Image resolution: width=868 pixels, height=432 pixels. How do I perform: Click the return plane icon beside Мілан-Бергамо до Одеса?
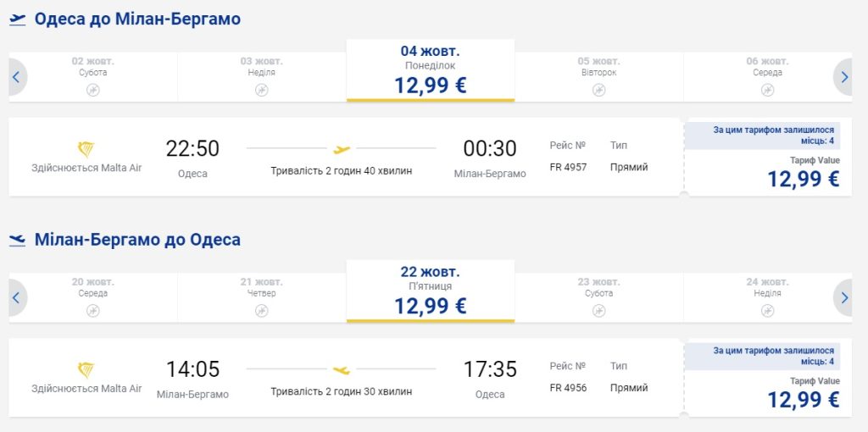point(18,241)
